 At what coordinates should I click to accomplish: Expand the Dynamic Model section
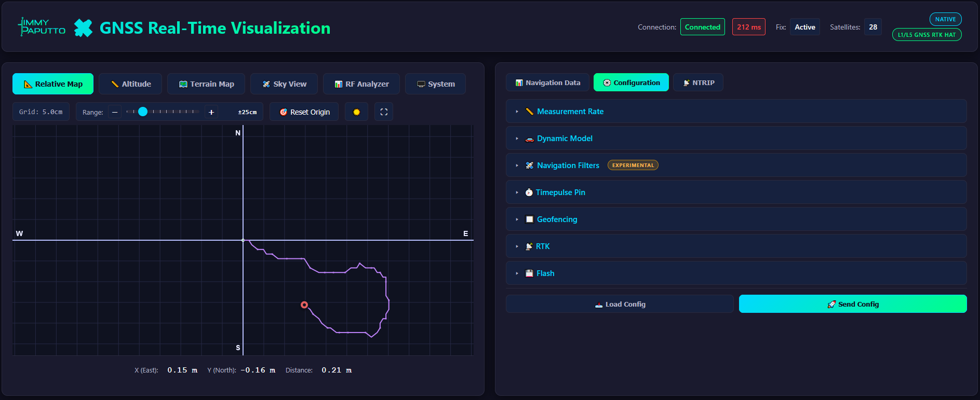(736, 139)
